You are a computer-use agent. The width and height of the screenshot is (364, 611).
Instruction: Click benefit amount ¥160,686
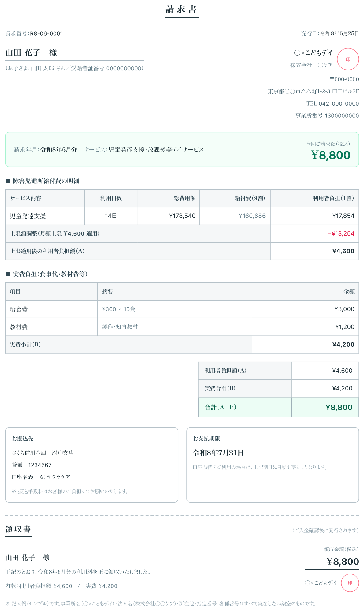pos(252,216)
